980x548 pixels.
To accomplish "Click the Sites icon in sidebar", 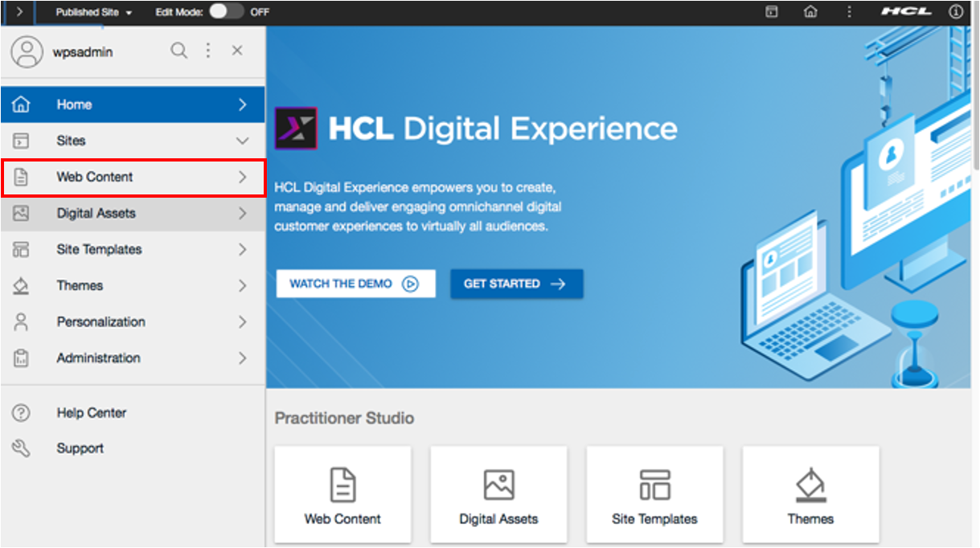I will pos(22,141).
